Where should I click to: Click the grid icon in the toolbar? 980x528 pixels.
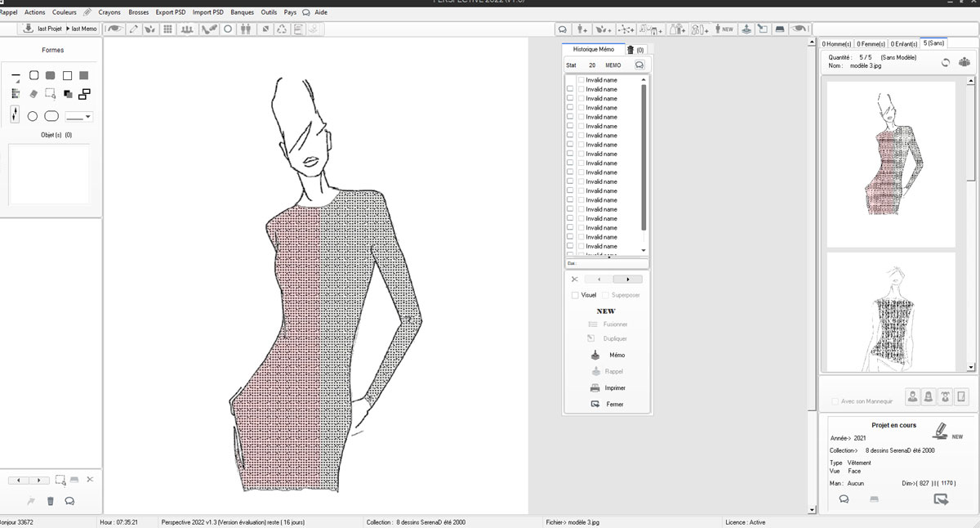click(167, 29)
